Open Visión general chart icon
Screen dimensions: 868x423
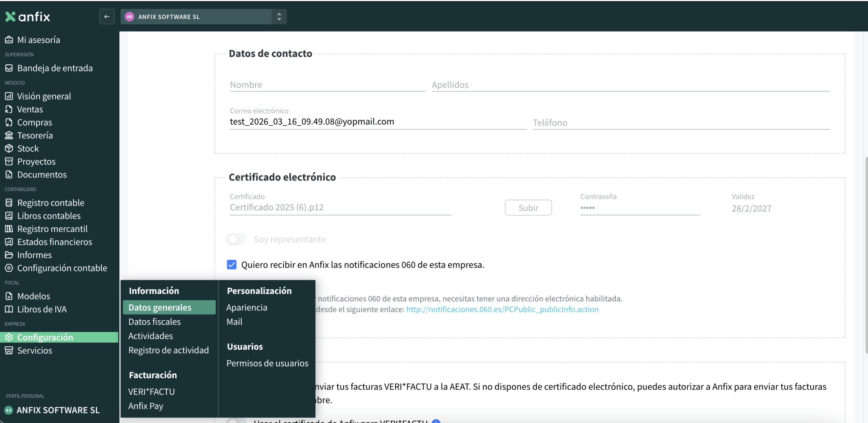click(9, 96)
